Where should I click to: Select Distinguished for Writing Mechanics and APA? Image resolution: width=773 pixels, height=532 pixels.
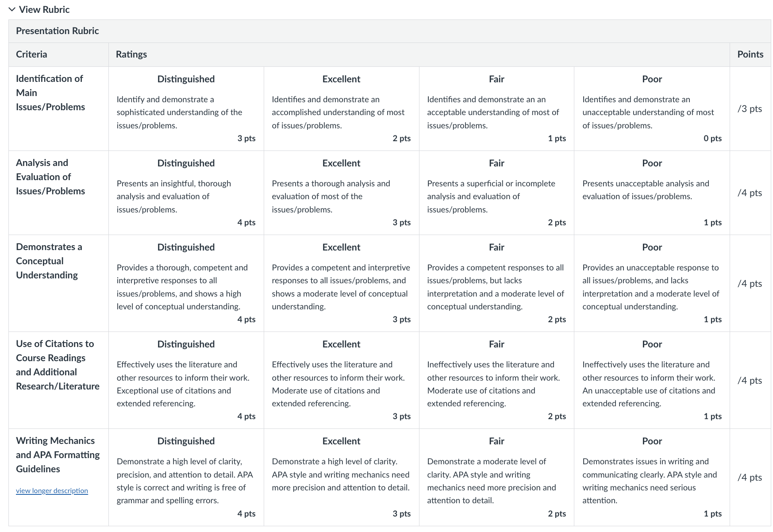pyautogui.click(x=186, y=478)
